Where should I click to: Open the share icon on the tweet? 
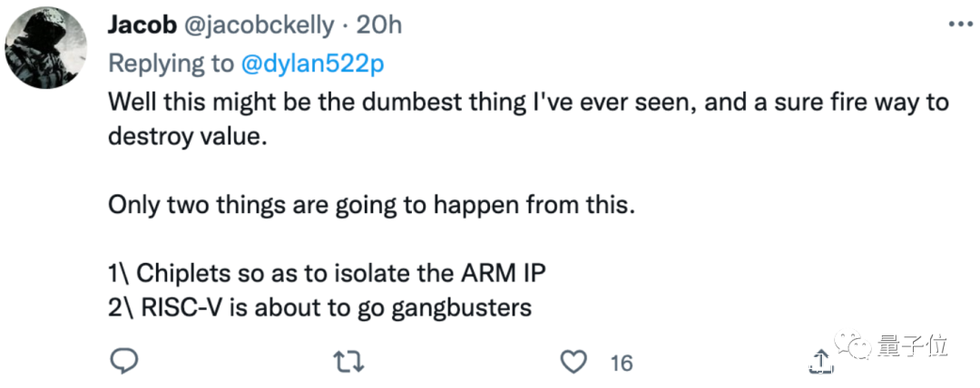click(x=818, y=360)
